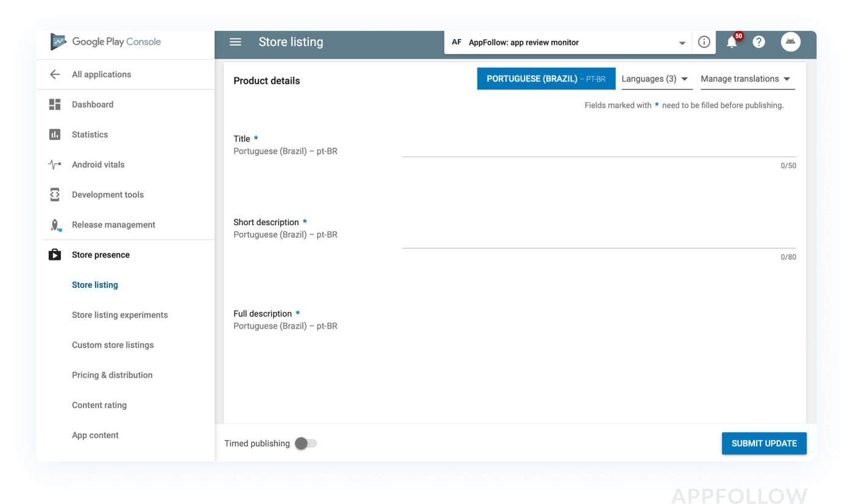Click the Release management rocket icon
The image size is (853, 504).
tap(55, 225)
